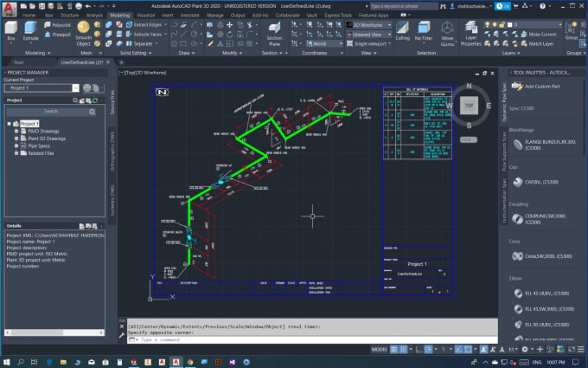Toggle clean screen in status bar
Screen dimensions: 588x368
572,349
